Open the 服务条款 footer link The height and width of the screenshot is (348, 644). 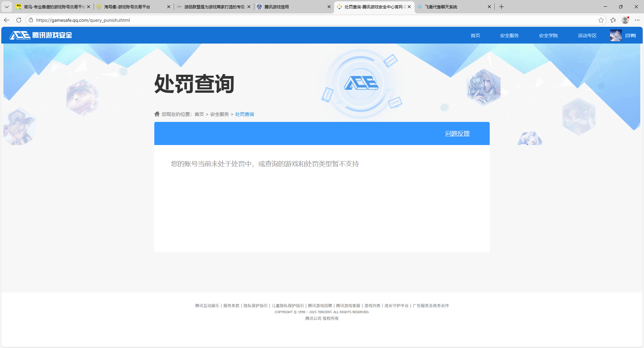[x=231, y=305]
